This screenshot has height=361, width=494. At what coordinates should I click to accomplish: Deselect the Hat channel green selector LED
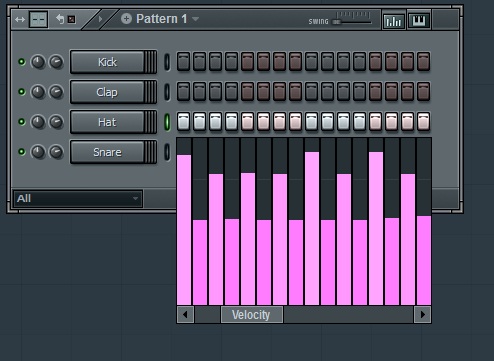tap(167, 122)
